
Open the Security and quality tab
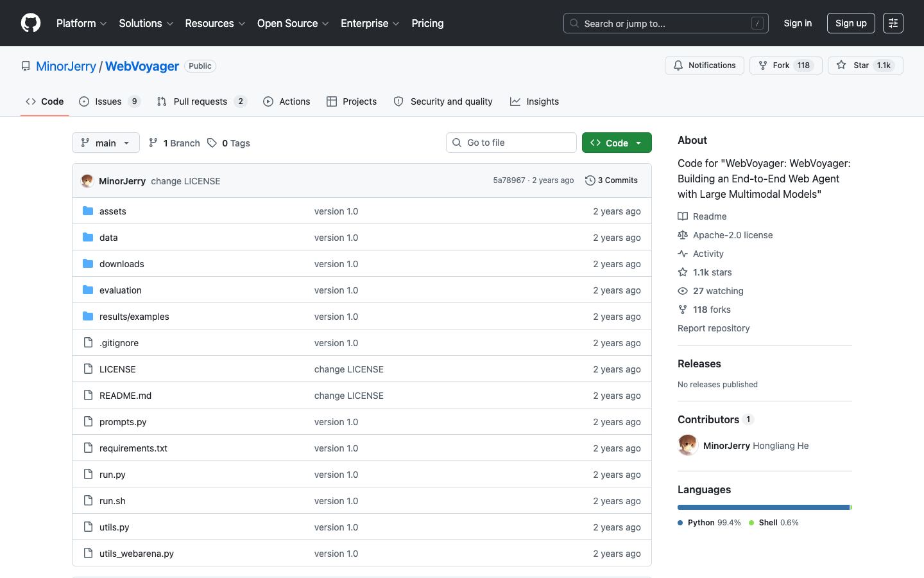[443, 101]
